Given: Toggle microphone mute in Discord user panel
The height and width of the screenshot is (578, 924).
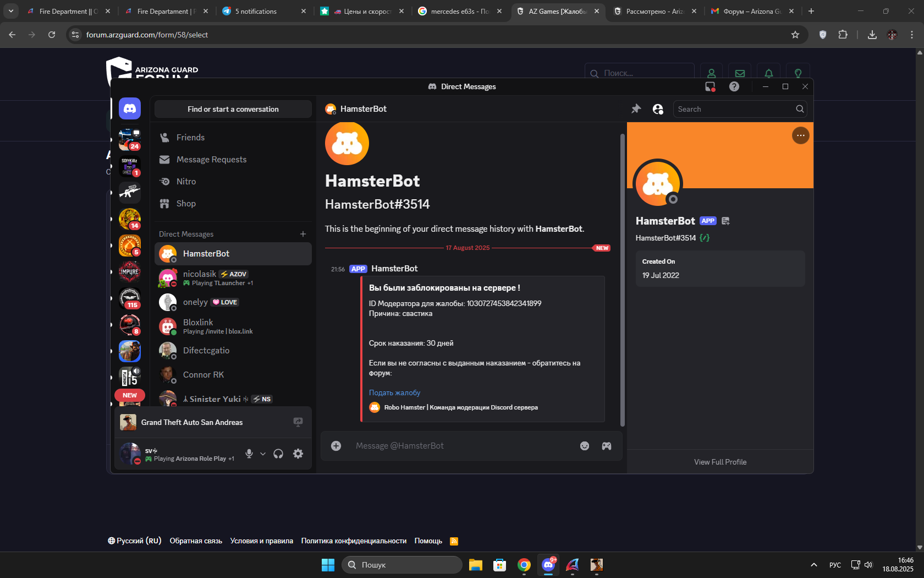Looking at the screenshot, I should click(x=249, y=454).
